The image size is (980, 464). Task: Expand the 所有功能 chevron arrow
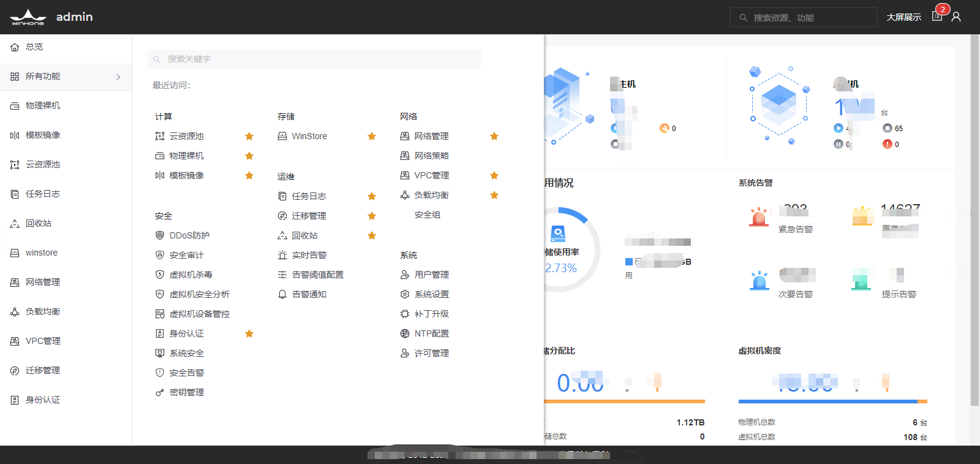point(118,77)
